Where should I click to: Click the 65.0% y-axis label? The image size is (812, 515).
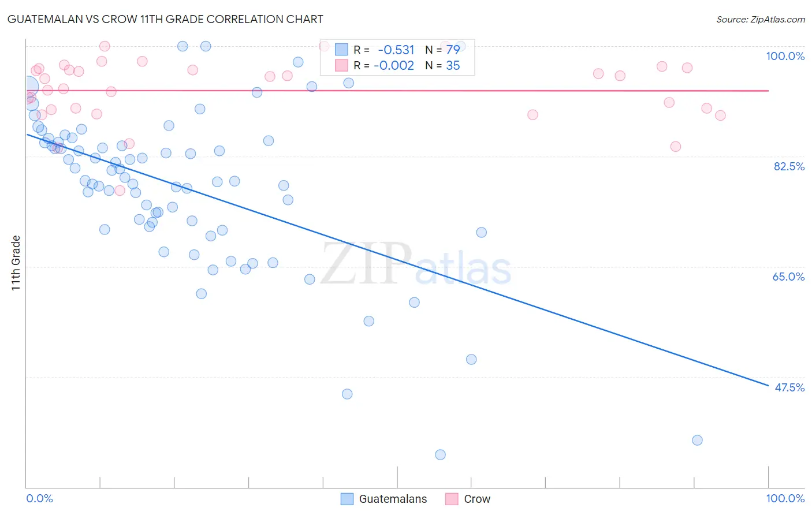coord(788,277)
